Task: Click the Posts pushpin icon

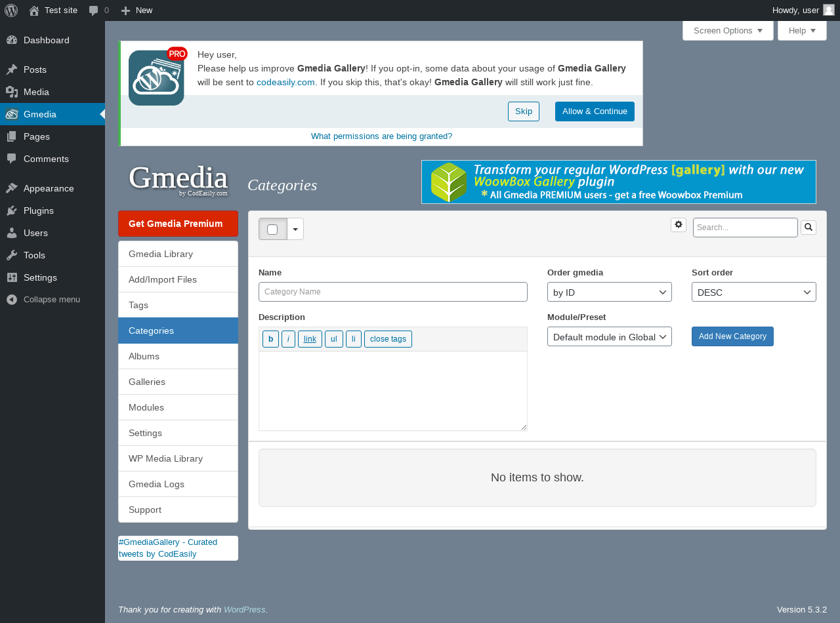Action: [x=12, y=70]
